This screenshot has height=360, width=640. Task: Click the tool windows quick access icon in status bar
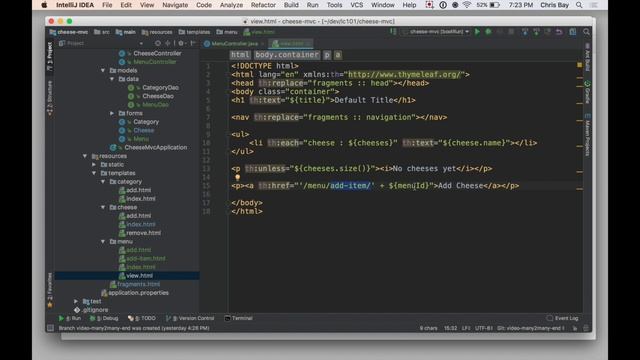(x=50, y=328)
